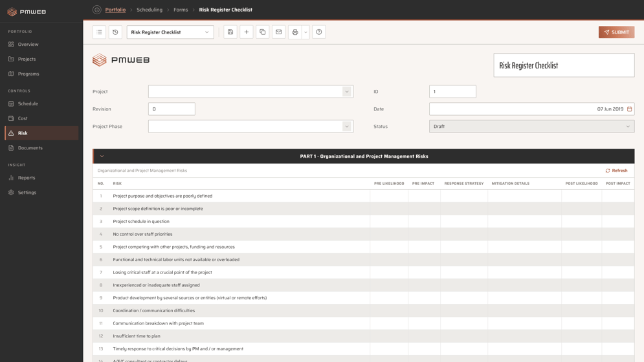Viewport: 644px width, 362px height.
Task: Open the Programs page
Action: [x=28, y=74]
